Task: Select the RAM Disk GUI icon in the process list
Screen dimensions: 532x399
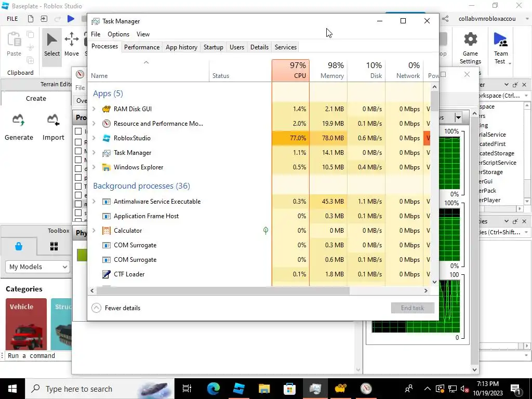Action: tap(106, 109)
